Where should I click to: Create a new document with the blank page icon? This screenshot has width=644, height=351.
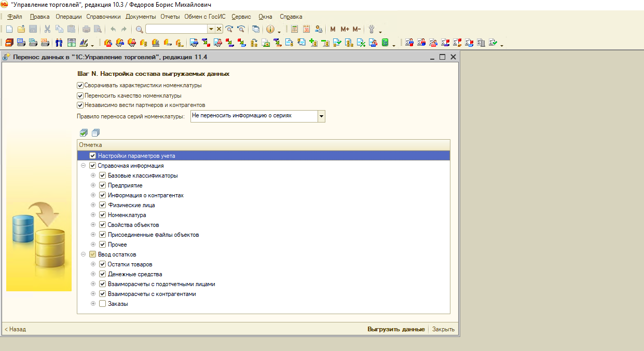9,29
